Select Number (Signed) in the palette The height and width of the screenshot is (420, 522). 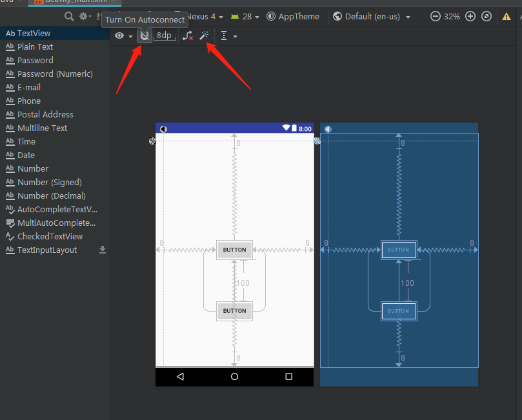click(x=55, y=182)
